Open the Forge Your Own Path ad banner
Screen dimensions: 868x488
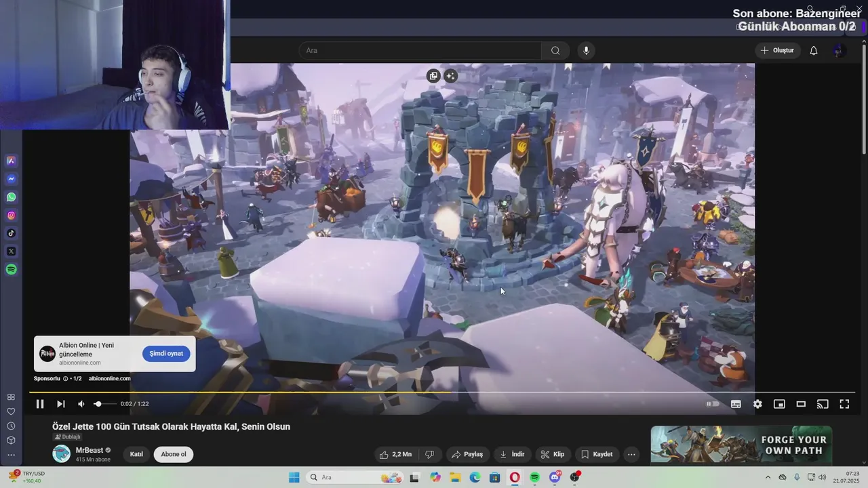[x=741, y=445]
